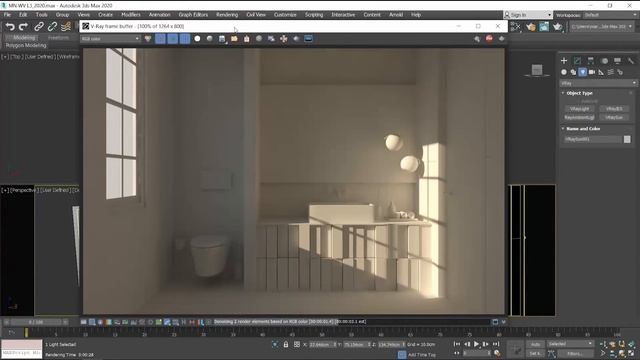Collapse the Object Type rollout

pos(579,93)
